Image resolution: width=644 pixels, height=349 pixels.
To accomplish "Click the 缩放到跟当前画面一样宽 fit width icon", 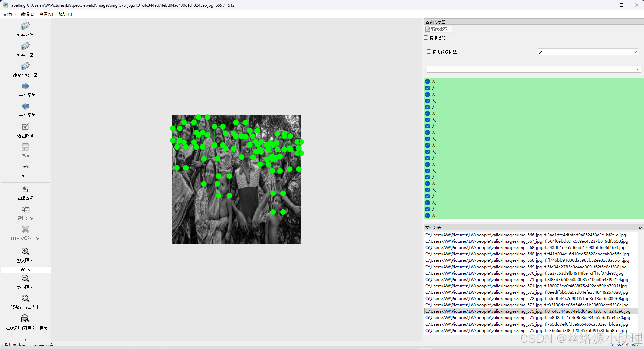I will tap(25, 318).
